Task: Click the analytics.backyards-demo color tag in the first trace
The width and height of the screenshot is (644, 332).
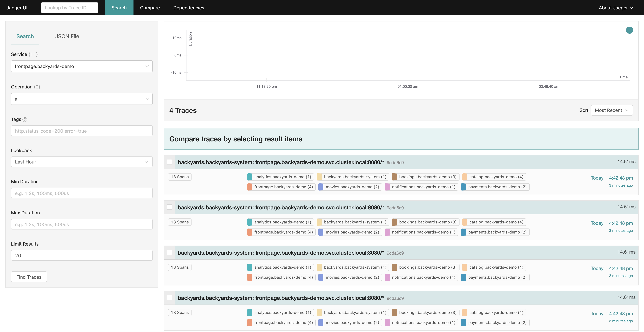Action: [280, 177]
